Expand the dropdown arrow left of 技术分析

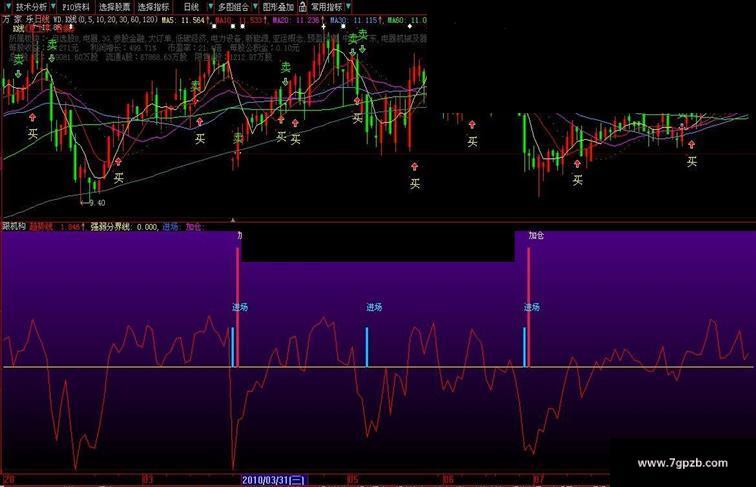9,7
